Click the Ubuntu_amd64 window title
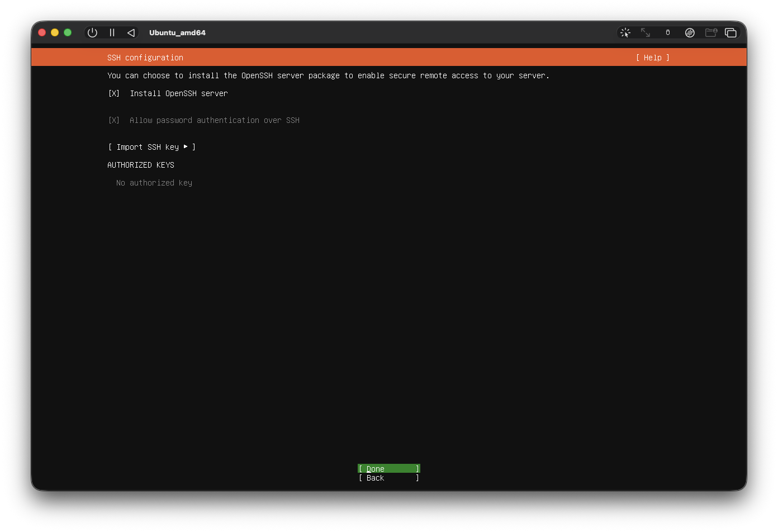Viewport: 778px width, 532px height. click(177, 33)
